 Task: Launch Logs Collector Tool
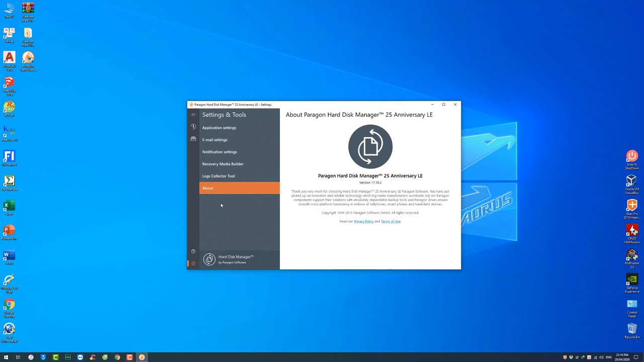[x=239, y=176]
